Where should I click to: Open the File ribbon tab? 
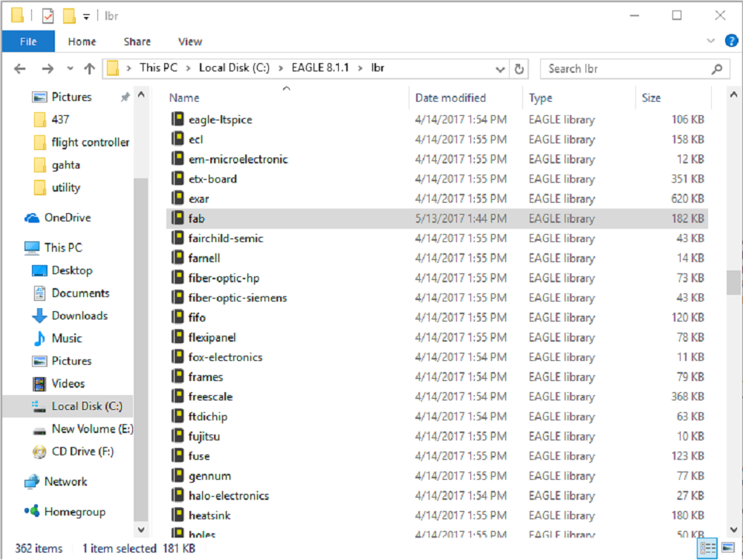28,42
